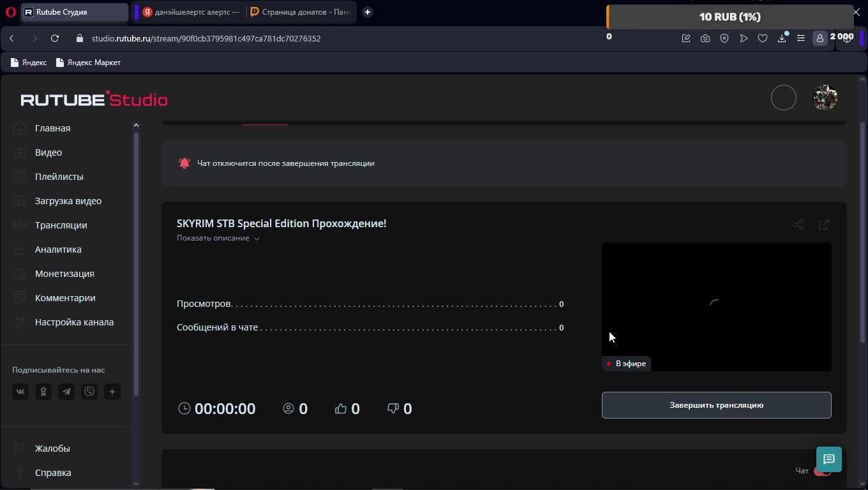868x490 pixels.
Task: Go to Главная in sidebar
Action: click(x=53, y=128)
